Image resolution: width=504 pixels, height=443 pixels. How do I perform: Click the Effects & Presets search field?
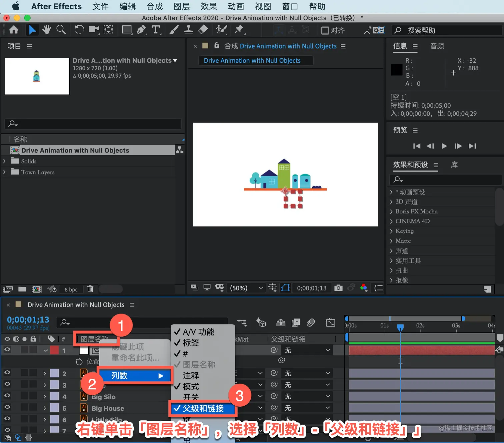(x=446, y=180)
